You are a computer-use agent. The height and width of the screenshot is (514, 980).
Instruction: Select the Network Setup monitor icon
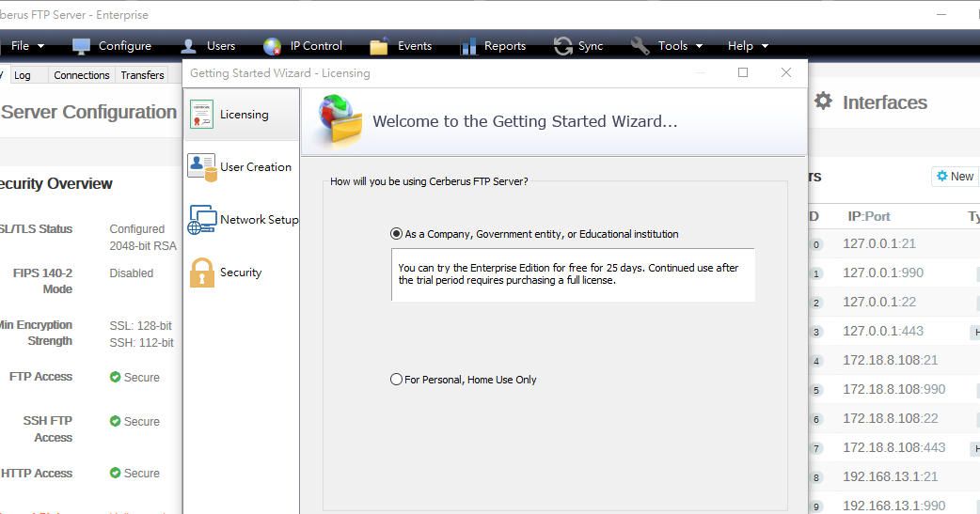pyautogui.click(x=202, y=220)
